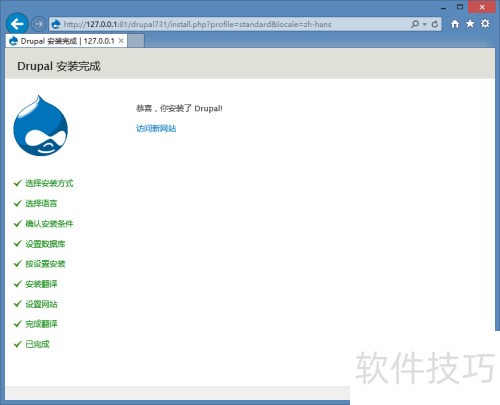Open browser Tools gear icon
Viewport: 500px width, 405px height.
tap(485, 24)
